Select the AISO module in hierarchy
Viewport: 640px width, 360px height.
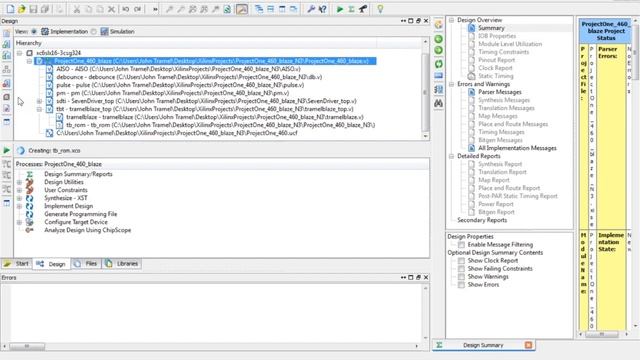tap(178, 69)
